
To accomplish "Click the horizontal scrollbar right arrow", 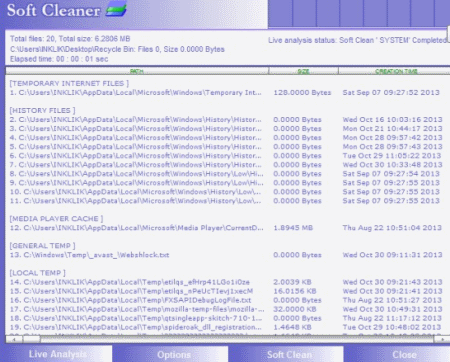I will click(x=442, y=339).
